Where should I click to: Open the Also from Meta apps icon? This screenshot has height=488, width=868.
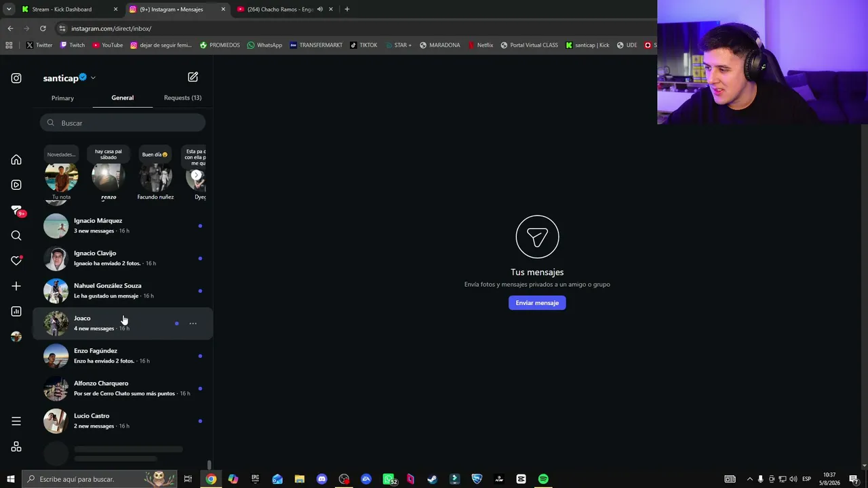(16, 447)
